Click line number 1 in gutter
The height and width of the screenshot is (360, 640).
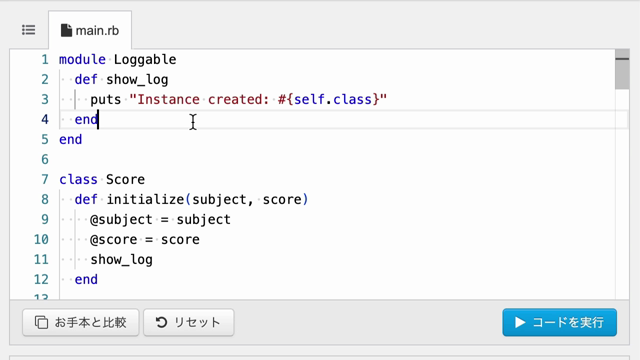tap(44, 60)
